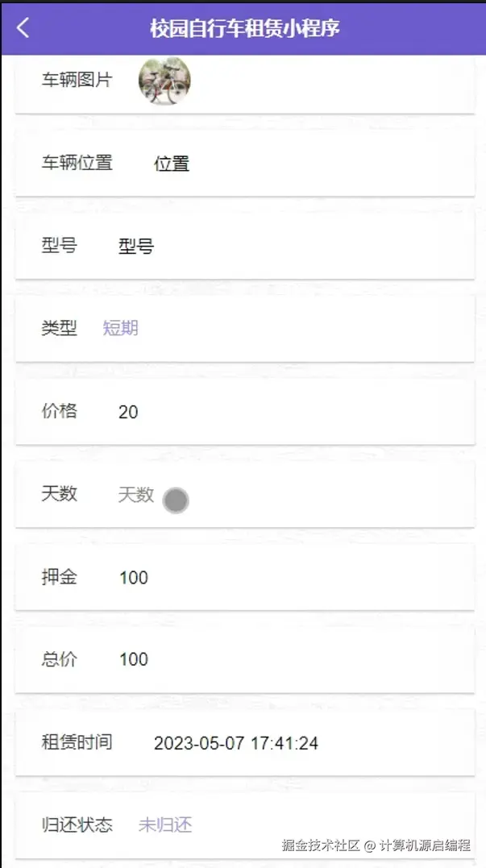The height and width of the screenshot is (868, 486).
Task: Tap the 类型 label text
Action: 60,328
